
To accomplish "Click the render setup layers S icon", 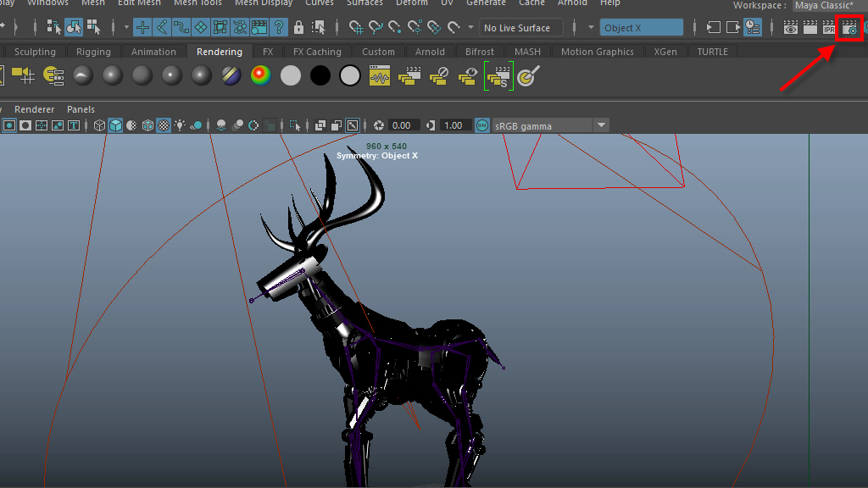I will click(x=498, y=75).
